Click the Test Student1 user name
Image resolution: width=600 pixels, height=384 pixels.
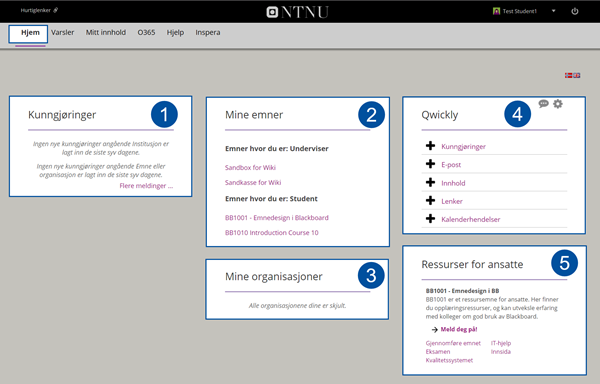coord(520,11)
